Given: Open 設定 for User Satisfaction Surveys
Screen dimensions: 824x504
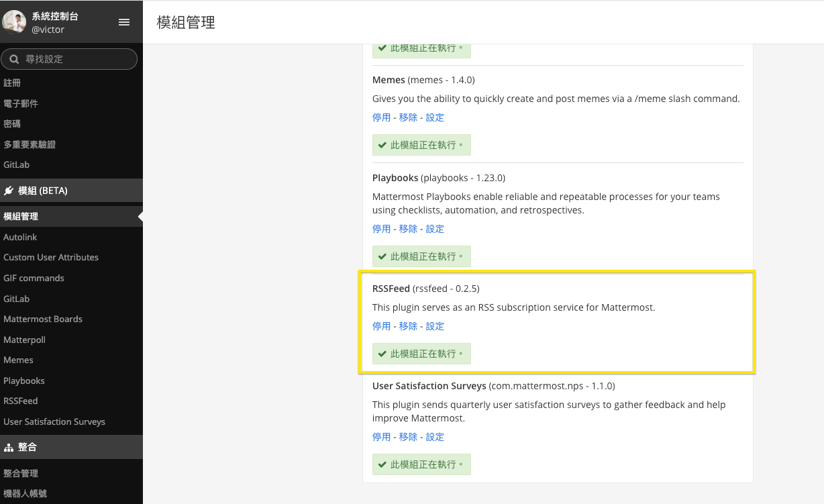Looking at the screenshot, I should pyautogui.click(x=435, y=437).
